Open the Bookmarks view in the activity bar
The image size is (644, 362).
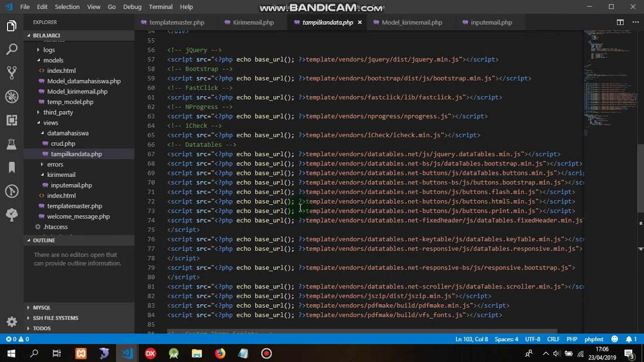[12, 167]
